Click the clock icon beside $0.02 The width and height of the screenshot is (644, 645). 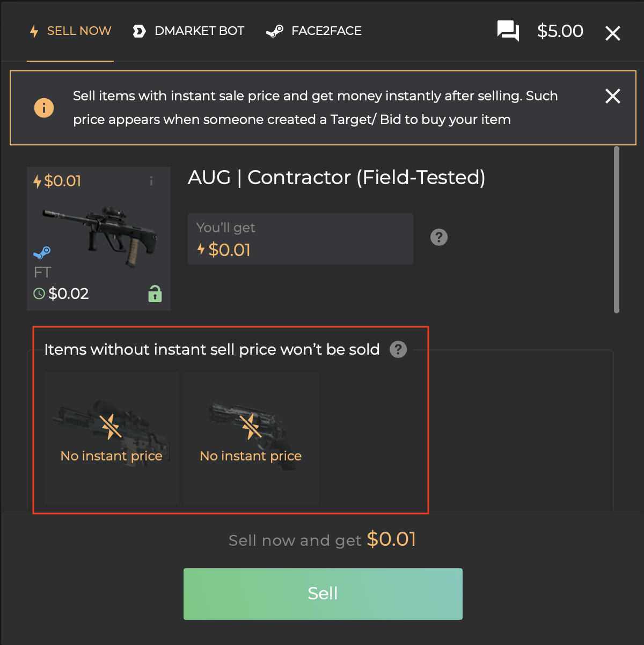coord(39,294)
